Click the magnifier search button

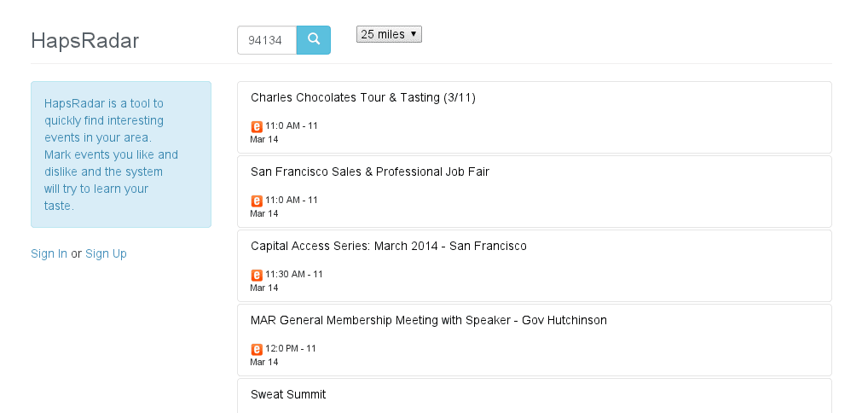click(313, 39)
